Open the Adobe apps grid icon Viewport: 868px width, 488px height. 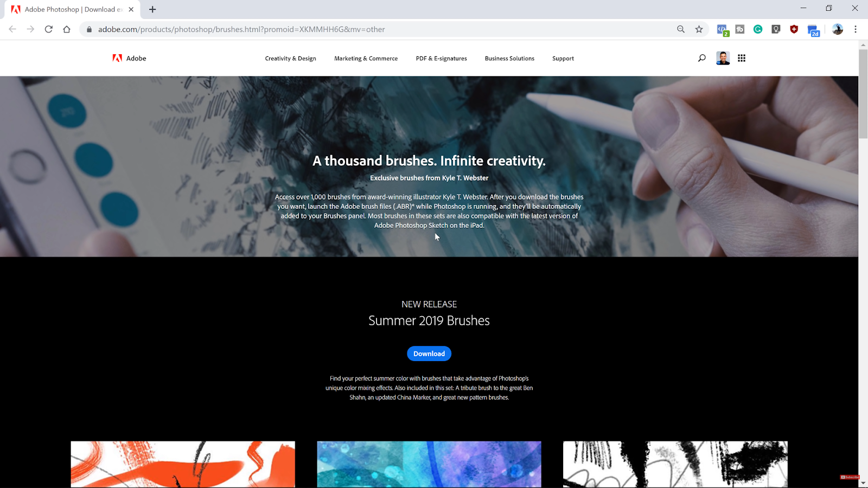[x=742, y=58]
